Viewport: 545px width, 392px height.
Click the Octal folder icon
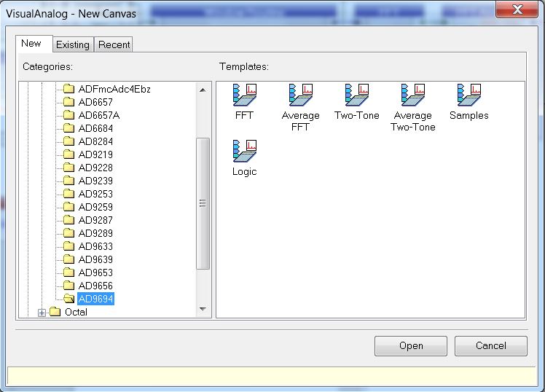55,312
